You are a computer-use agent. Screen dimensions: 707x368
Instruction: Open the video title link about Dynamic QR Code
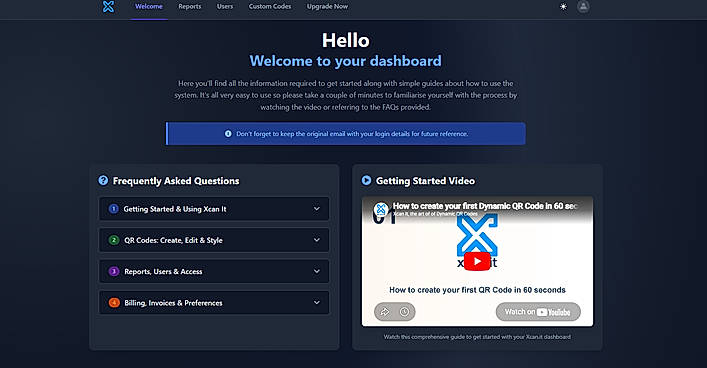(485, 206)
